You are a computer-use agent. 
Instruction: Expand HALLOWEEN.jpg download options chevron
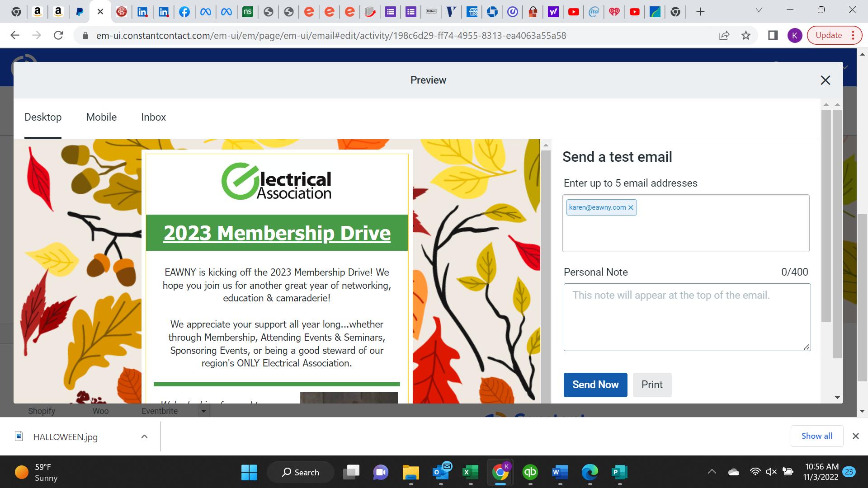point(144,436)
